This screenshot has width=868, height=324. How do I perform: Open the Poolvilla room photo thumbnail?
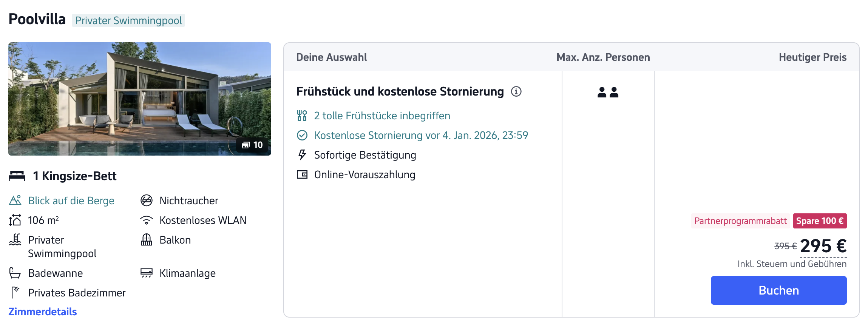coord(140,99)
